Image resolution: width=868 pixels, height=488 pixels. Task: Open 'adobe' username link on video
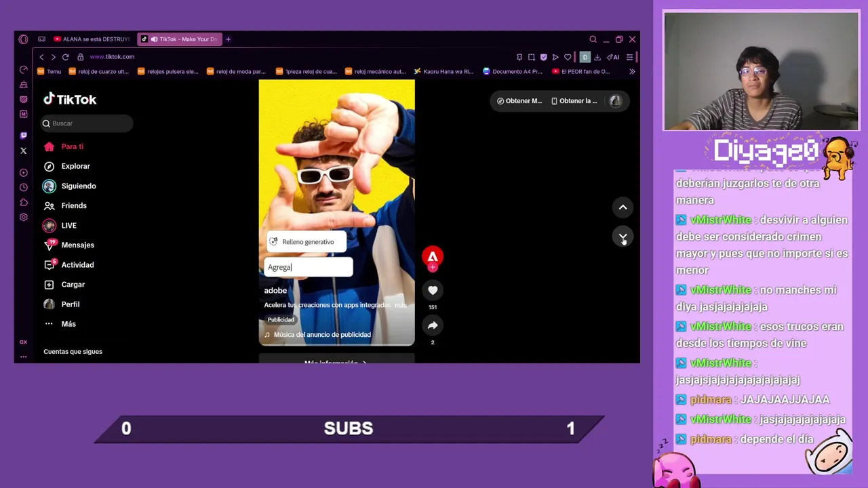pyautogui.click(x=275, y=290)
